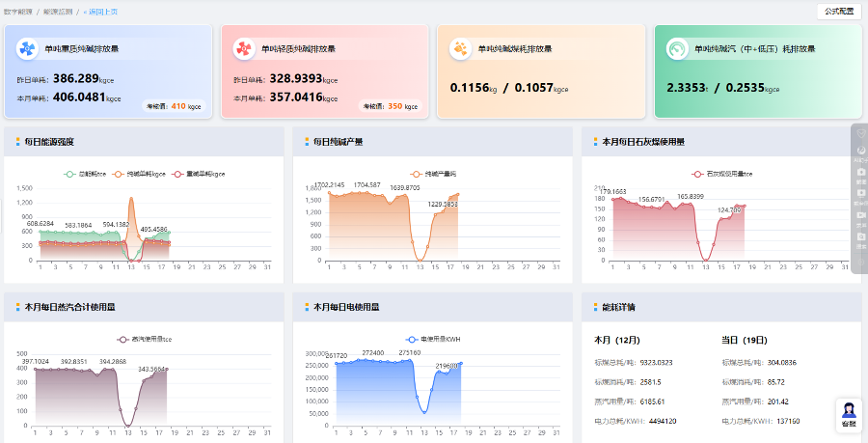Image resolution: width=868 pixels, height=443 pixels.
Task: Open the 公式配置 button
Action: [839, 11]
